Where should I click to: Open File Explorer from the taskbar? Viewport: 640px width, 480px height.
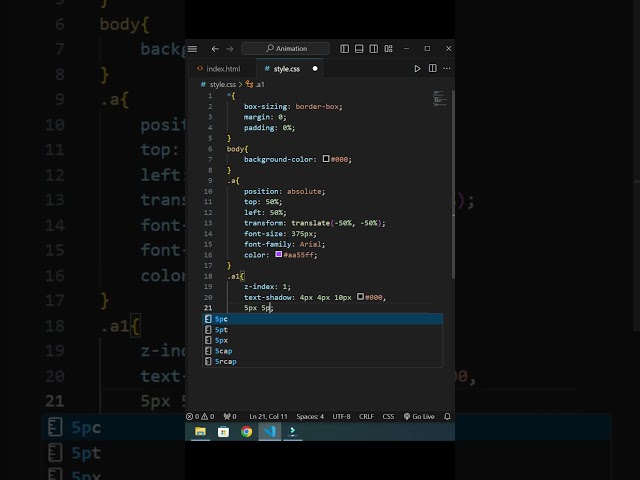click(x=200, y=431)
